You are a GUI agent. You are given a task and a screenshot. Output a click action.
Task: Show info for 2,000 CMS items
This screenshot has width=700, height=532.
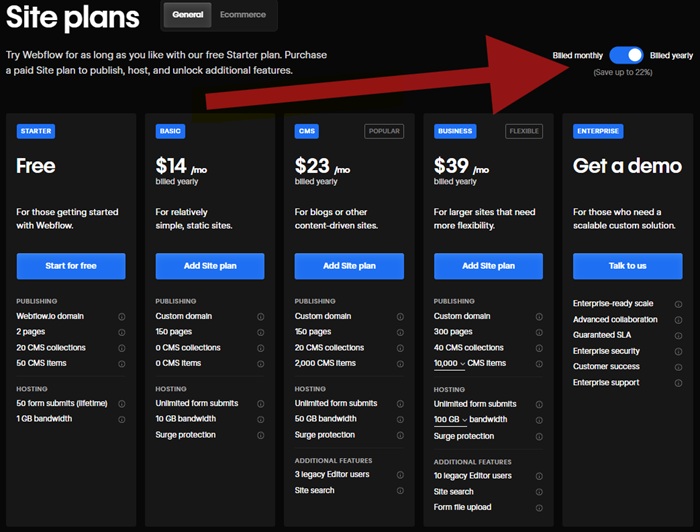(400, 364)
